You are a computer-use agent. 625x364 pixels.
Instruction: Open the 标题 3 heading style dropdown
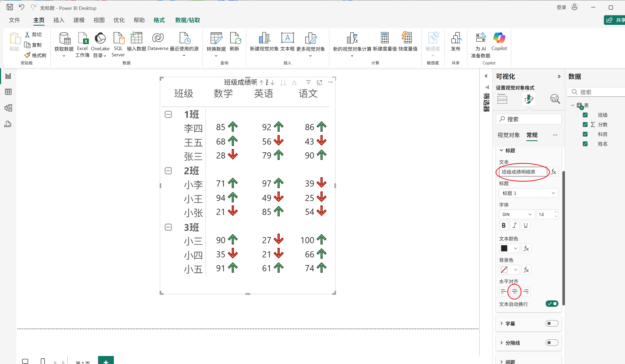click(x=528, y=193)
